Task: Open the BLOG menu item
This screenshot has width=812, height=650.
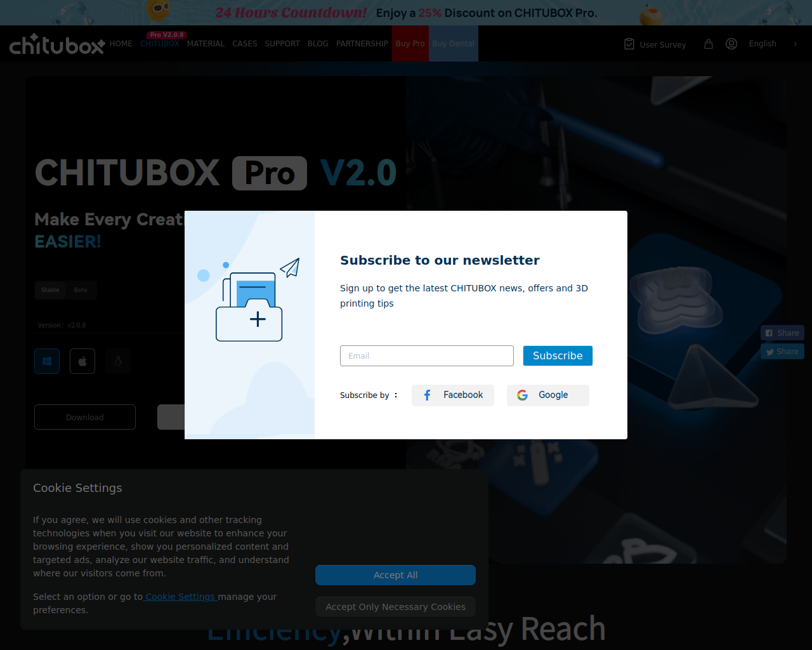Action: (318, 44)
